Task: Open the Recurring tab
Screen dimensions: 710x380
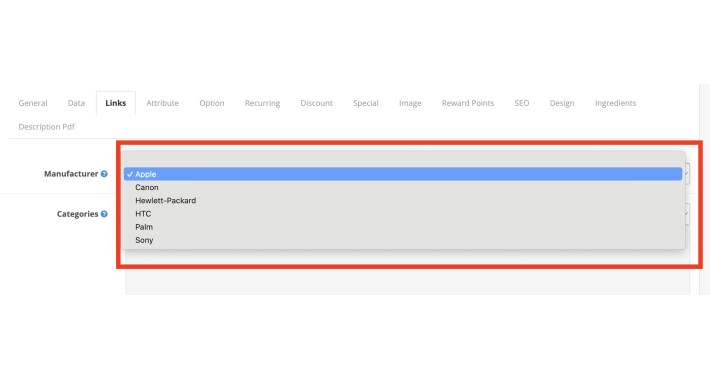Action: click(x=263, y=103)
